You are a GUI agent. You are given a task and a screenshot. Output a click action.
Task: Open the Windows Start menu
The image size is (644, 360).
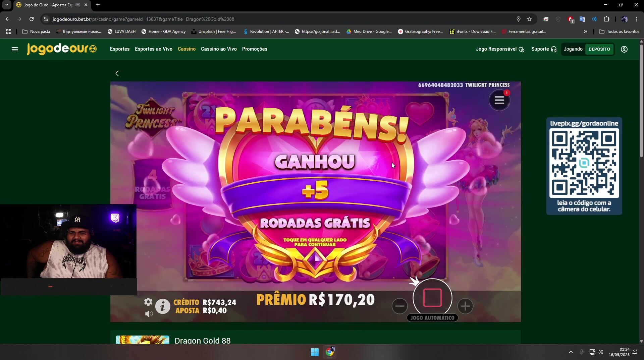coord(315,352)
